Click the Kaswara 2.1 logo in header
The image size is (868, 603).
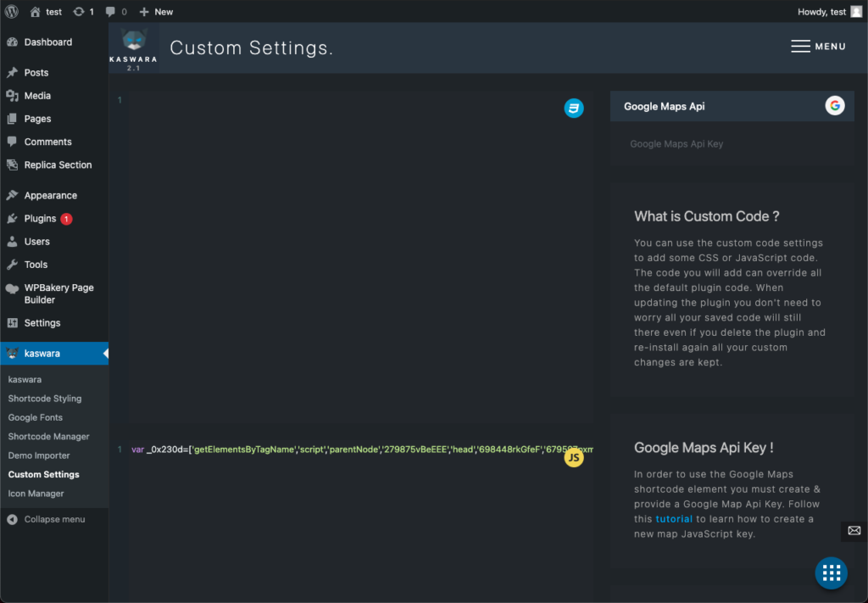click(133, 48)
